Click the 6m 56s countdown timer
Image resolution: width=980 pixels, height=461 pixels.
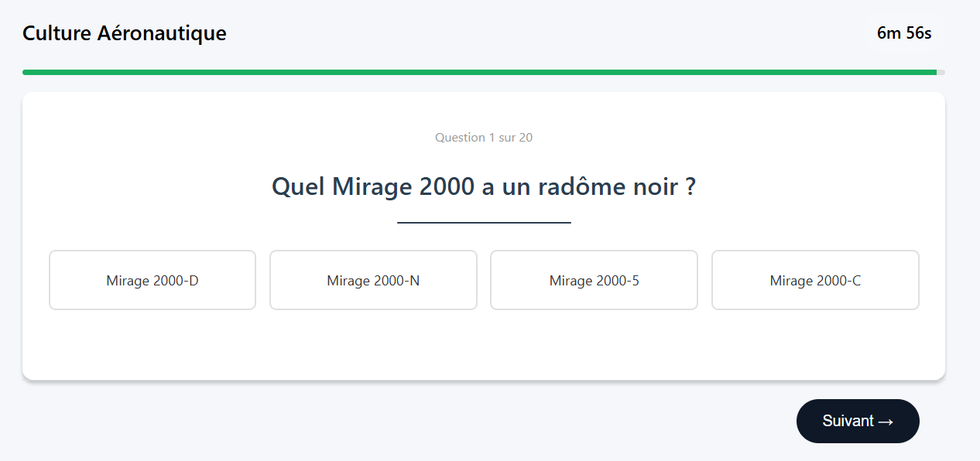(903, 33)
